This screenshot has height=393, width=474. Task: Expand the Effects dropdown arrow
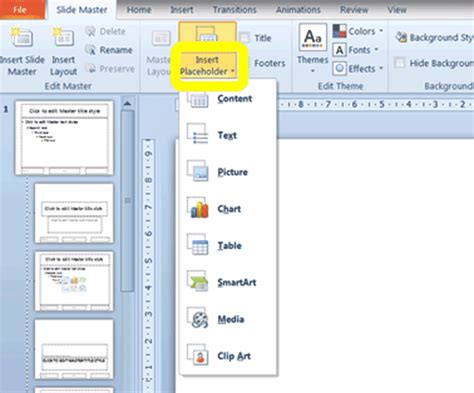[381, 68]
